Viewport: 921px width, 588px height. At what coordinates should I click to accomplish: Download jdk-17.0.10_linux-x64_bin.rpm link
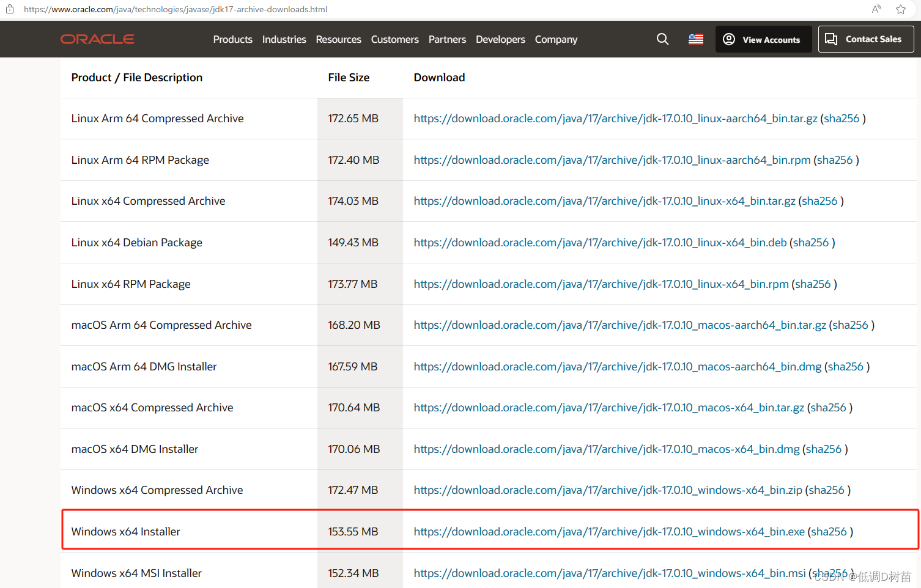pos(601,284)
